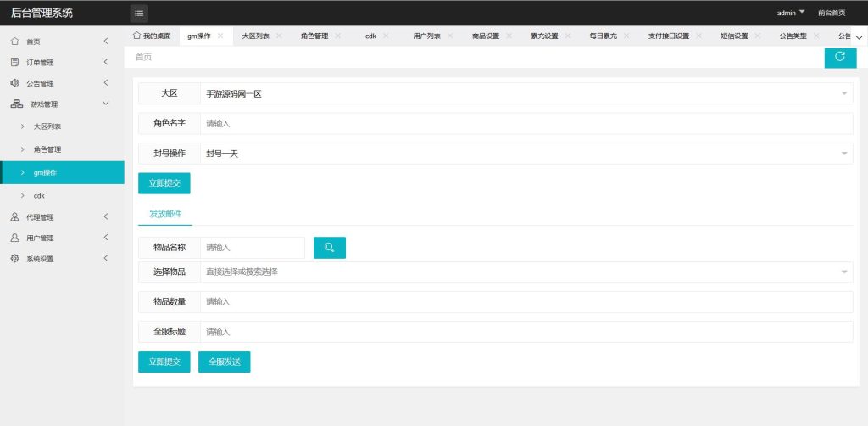Viewport: 868px width, 426px height.
Task: Click the 订单管理 document icon
Action: click(x=15, y=62)
